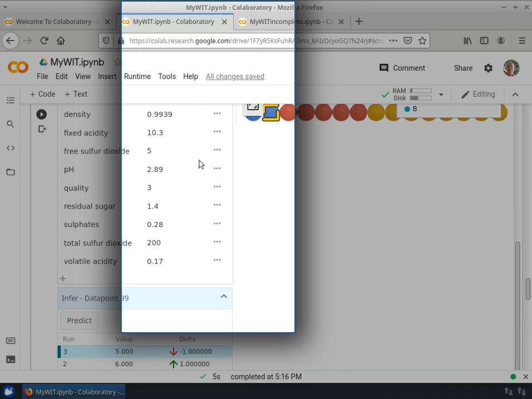Open options for sulphates row

click(x=217, y=224)
